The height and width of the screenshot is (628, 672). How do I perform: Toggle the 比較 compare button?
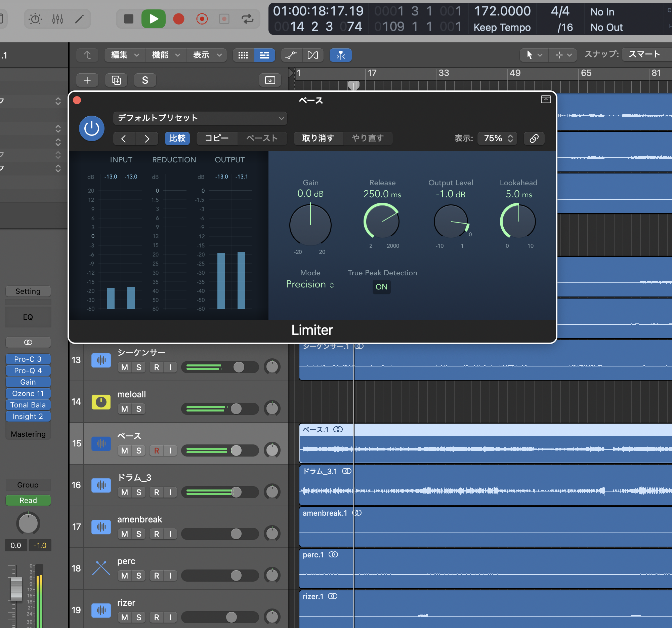(177, 138)
